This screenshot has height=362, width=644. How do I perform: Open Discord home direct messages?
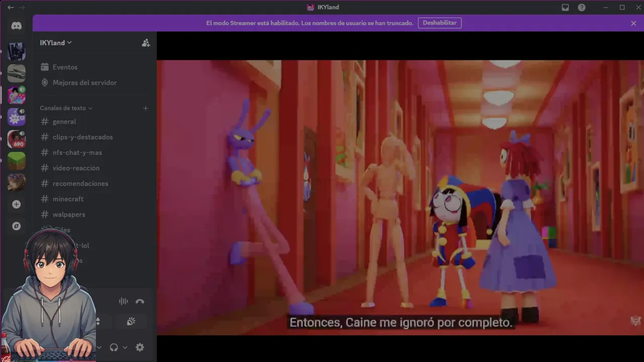point(16,26)
